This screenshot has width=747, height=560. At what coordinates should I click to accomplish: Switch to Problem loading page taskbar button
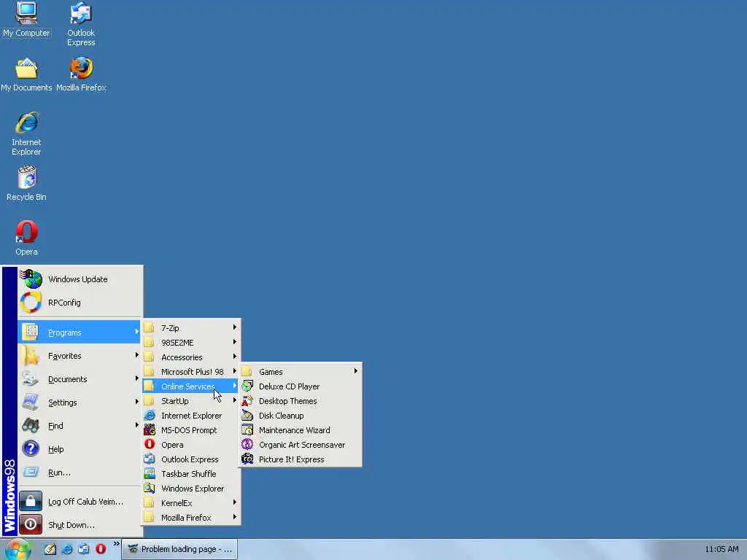pyautogui.click(x=179, y=549)
